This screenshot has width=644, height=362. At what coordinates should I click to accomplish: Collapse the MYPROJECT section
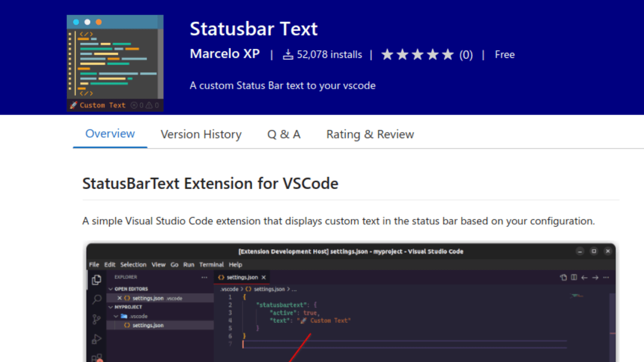(110, 307)
